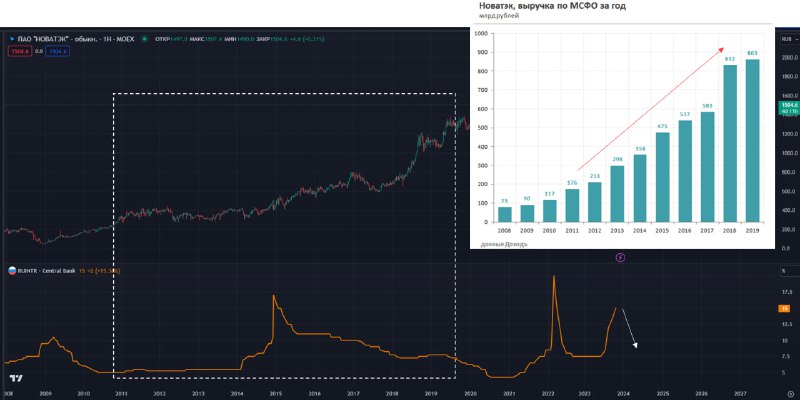Viewport: 800px width, 400px height.
Task: Click the green market status indicator
Action: click(145, 39)
